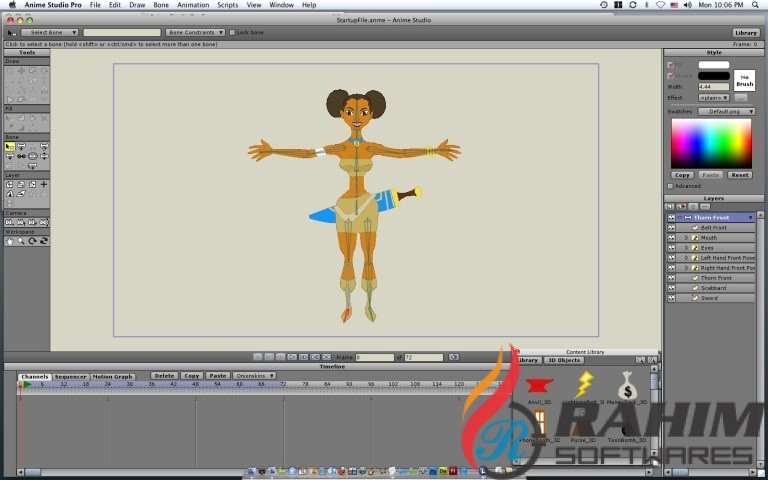Enable the Lock bone checkbox
This screenshot has height=480, width=768.
232,32
